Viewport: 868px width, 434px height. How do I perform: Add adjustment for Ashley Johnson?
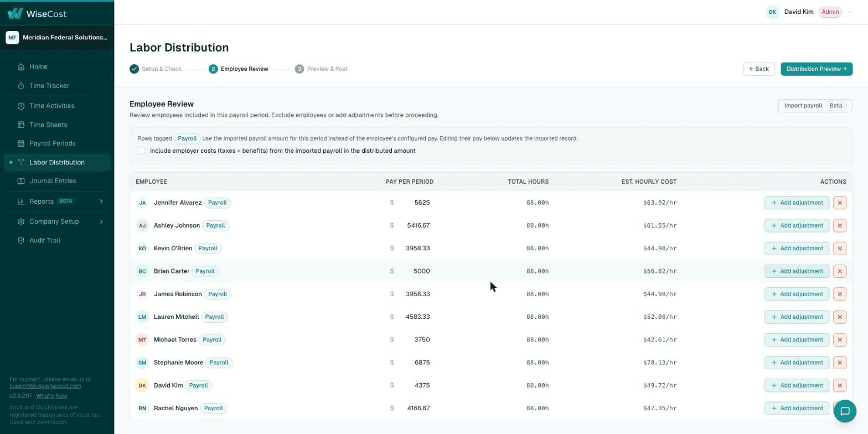pos(797,225)
